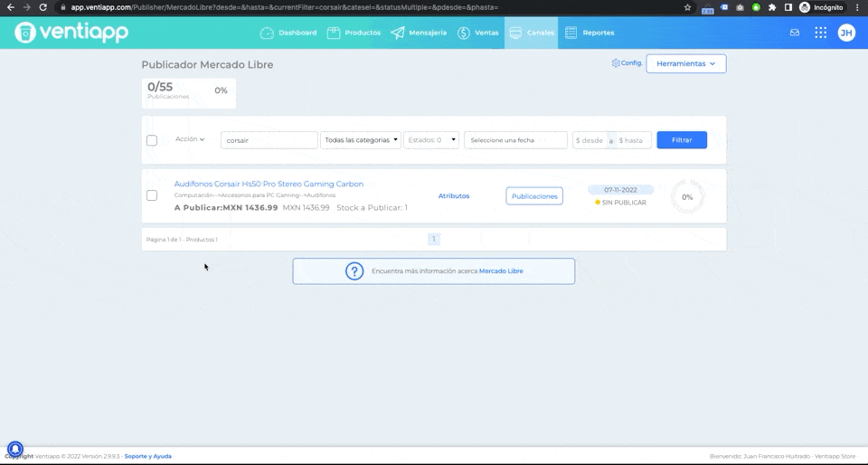Open the Incógnito profile button
This screenshot has height=465, width=868.
pyautogui.click(x=822, y=7)
